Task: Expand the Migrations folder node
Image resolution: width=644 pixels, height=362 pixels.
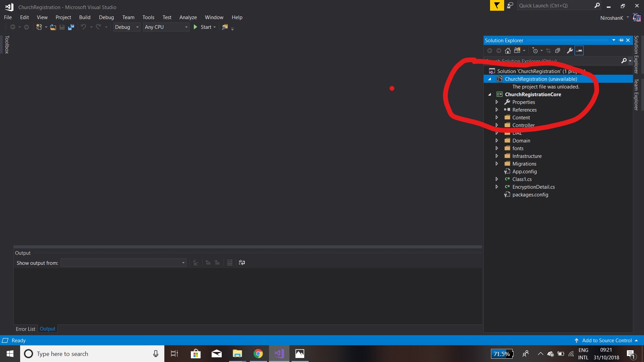Action: coord(497,164)
